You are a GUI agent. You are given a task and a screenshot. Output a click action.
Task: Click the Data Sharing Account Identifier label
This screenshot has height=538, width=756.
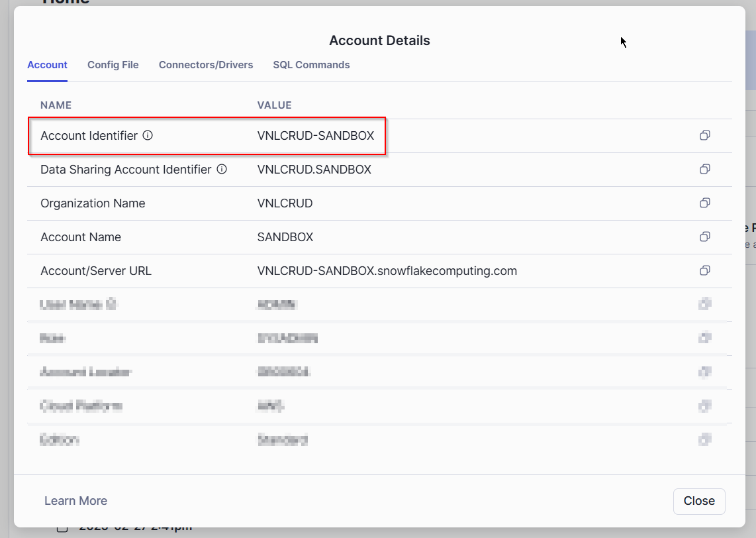click(126, 170)
